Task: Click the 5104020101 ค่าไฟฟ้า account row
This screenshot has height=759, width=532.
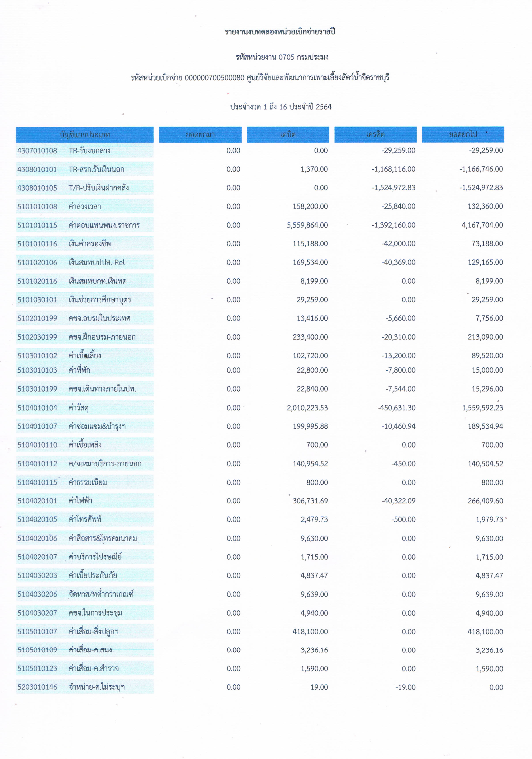Action: [85, 501]
